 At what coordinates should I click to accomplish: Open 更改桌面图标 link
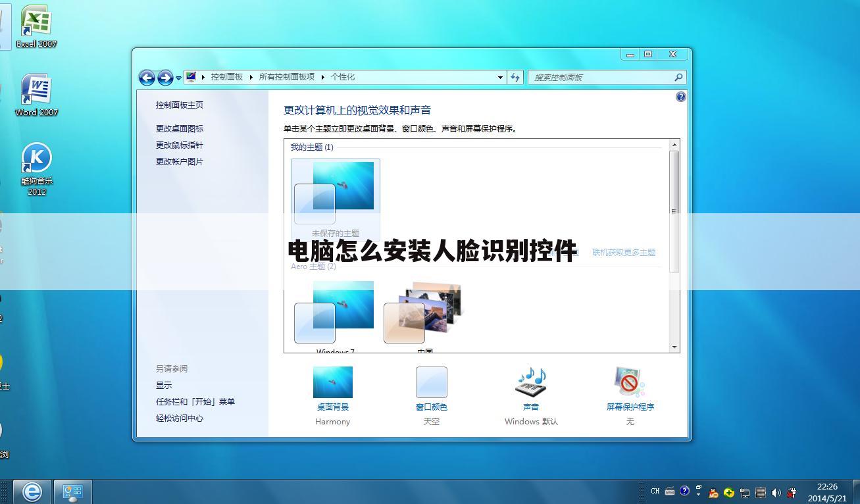180,128
